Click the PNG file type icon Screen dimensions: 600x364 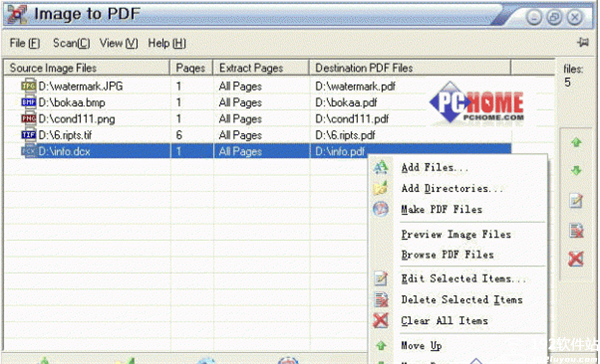pos(29,119)
